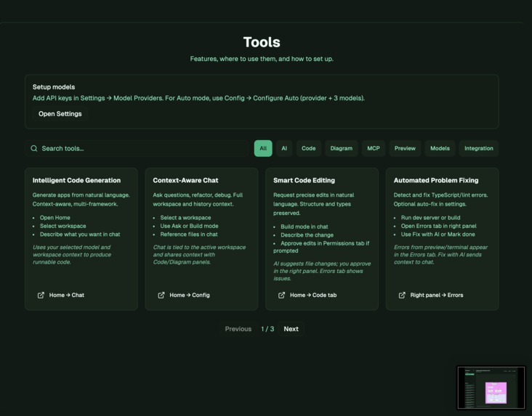Click italic note 'Chat is tied to the active workspace'
This screenshot has height=416, width=532.
point(199,255)
